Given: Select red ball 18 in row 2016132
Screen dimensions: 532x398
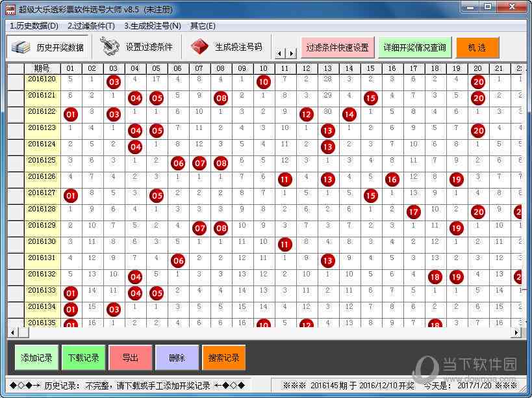Looking at the screenshot, I should click(435, 277).
